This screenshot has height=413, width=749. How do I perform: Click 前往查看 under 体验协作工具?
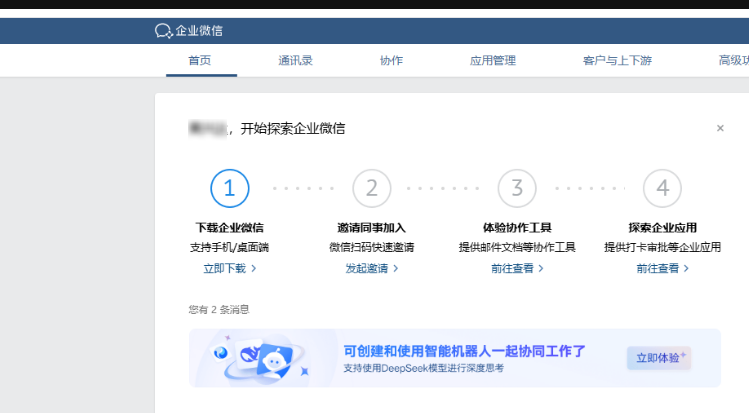click(x=517, y=268)
